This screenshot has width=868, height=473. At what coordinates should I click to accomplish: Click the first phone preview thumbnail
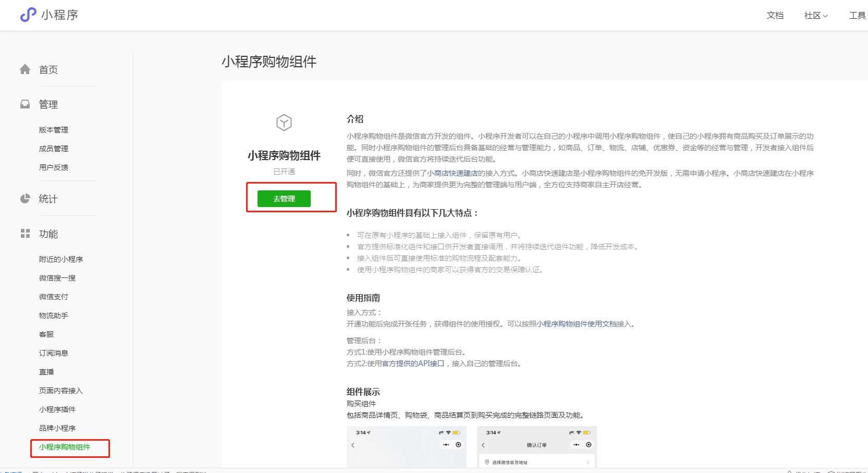coord(407,447)
